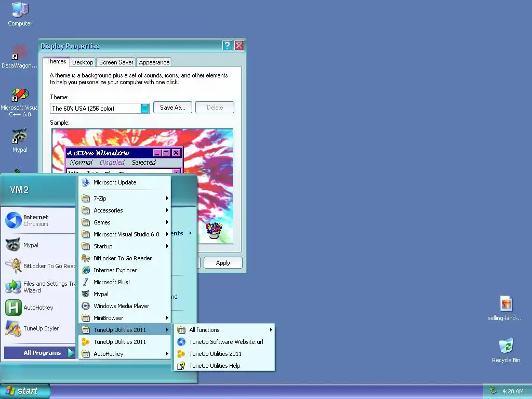Expand the Accessories programs folder

coord(125,210)
